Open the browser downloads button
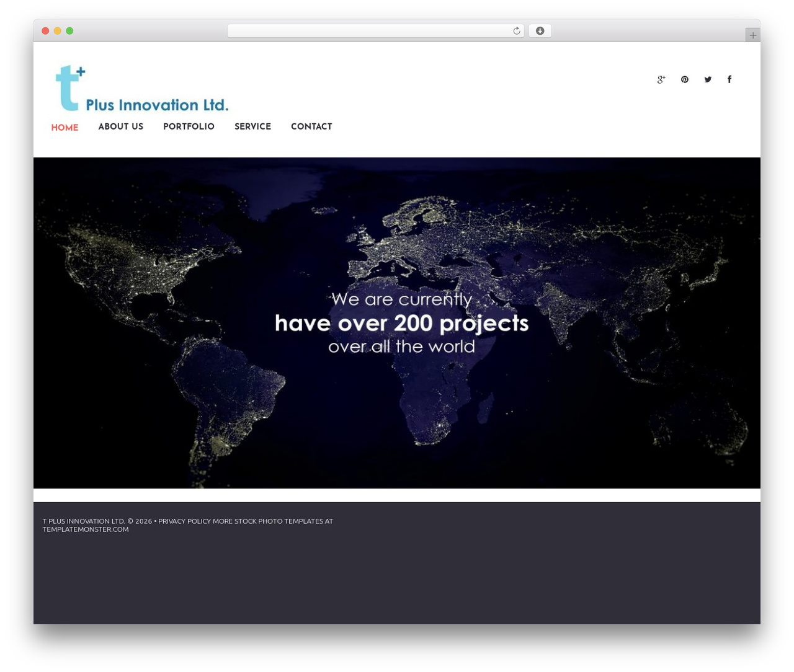Image resolution: width=794 pixels, height=672 pixels. pos(540,31)
